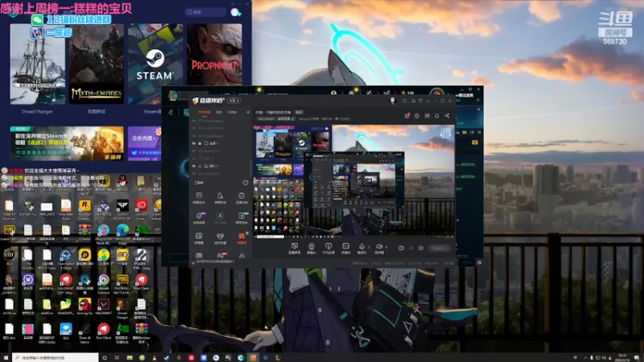The width and height of the screenshot is (644, 362).
Task: Go back using League client arrow button
Action: (171, 113)
